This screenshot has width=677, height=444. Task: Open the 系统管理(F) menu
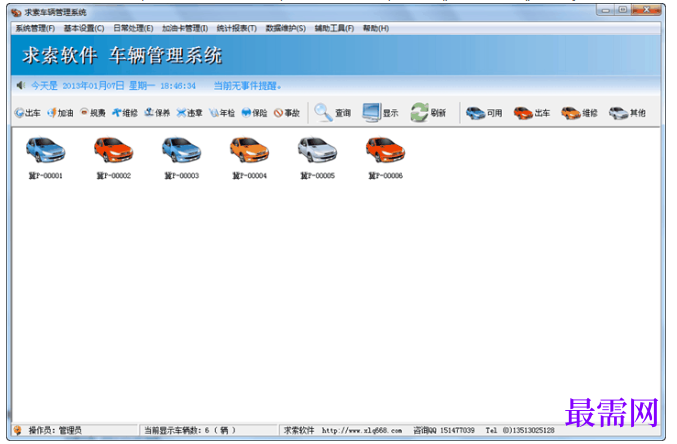click(x=35, y=29)
